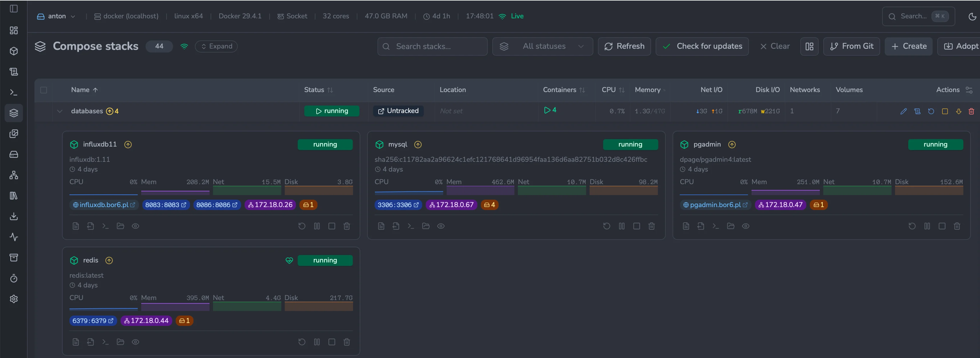Restart the influxdb11 container
The height and width of the screenshot is (358, 980).
[302, 226]
